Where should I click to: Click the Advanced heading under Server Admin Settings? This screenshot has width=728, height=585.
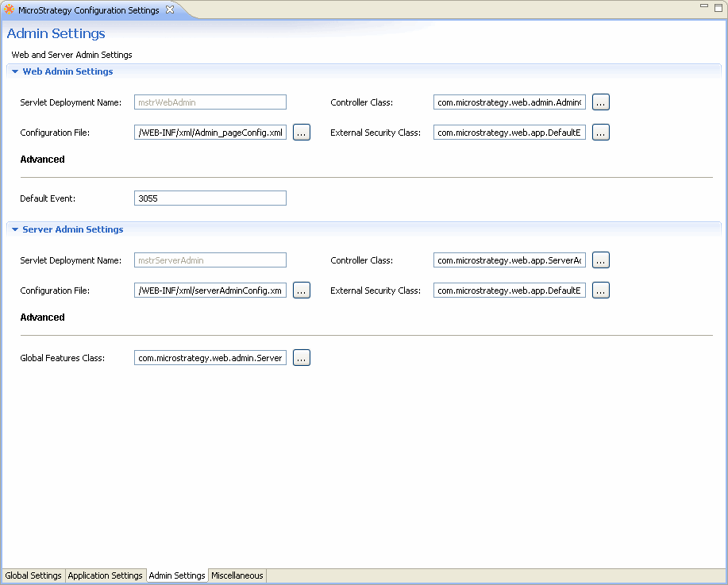pyautogui.click(x=42, y=318)
